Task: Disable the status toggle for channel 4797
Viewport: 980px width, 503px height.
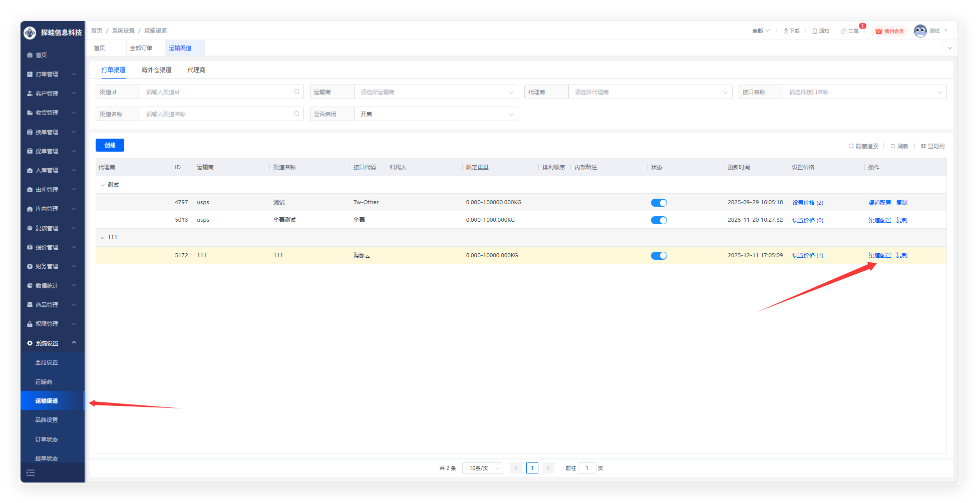Action: pos(659,203)
